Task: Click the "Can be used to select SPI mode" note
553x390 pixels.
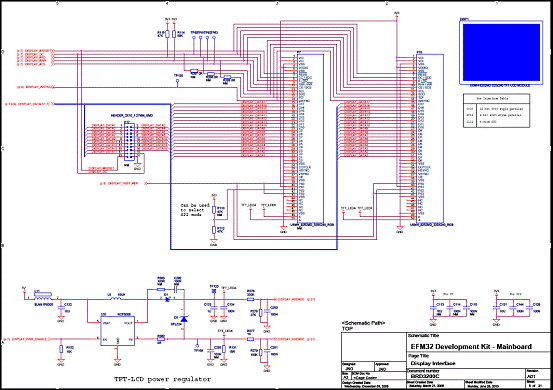Action: [x=195, y=210]
